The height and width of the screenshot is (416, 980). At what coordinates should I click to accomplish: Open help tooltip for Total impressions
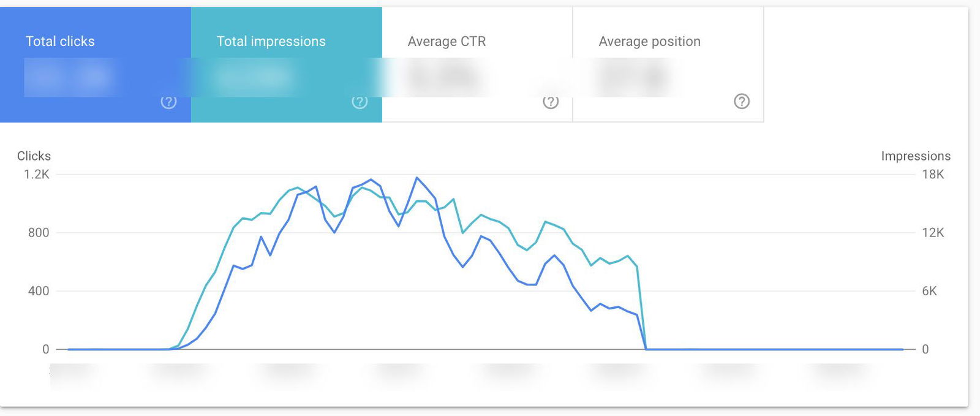click(x=360, y=102)
